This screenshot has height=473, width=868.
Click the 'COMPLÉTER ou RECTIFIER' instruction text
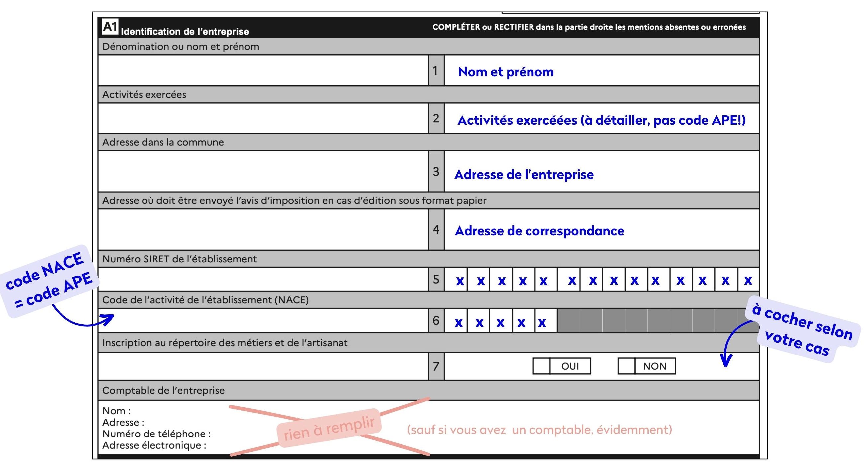pyautogui.click(x=589, y=27)
